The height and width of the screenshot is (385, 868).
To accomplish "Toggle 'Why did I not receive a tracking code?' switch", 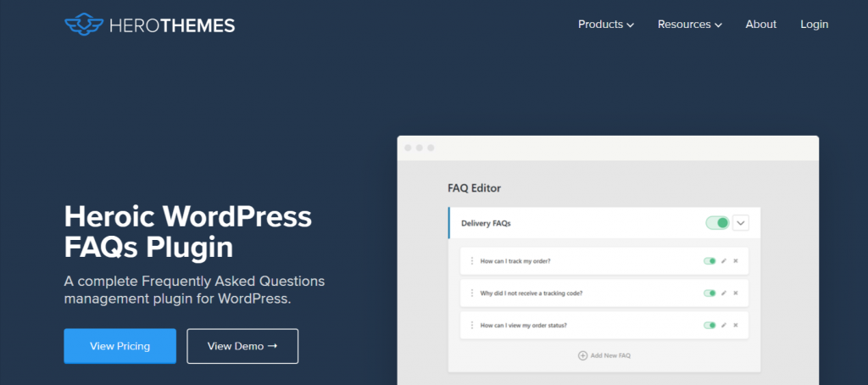I will point(709,293).
